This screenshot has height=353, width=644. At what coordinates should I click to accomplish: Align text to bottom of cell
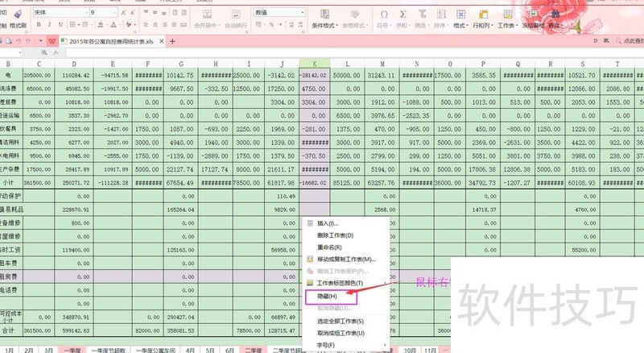point(164,13)
